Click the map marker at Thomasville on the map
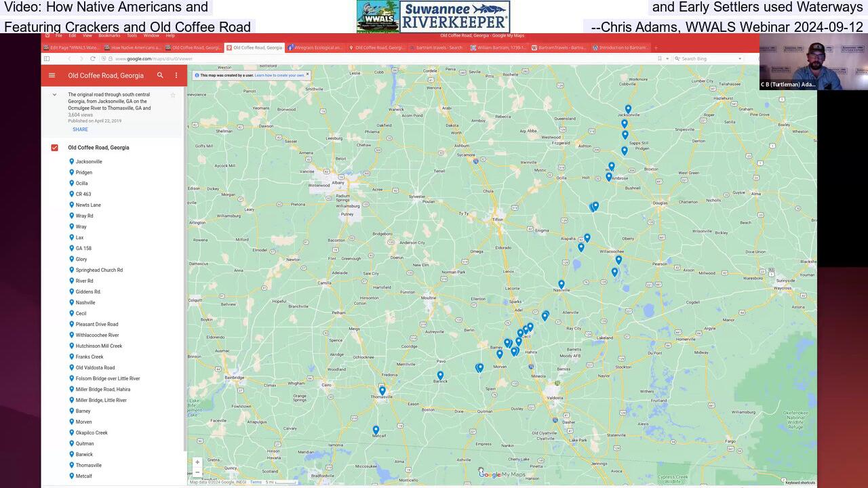This screenshot has width=868, height=488. point(382,390)
